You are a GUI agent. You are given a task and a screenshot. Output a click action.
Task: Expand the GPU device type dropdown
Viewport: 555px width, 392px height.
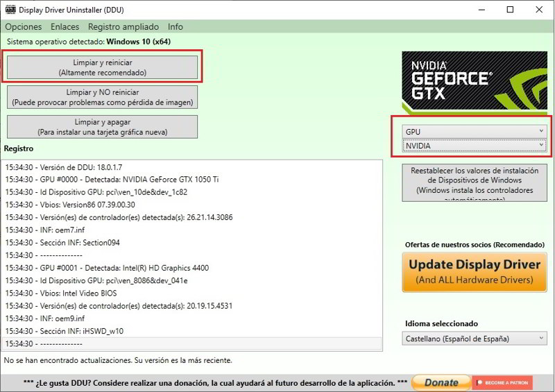coord(475,131)
